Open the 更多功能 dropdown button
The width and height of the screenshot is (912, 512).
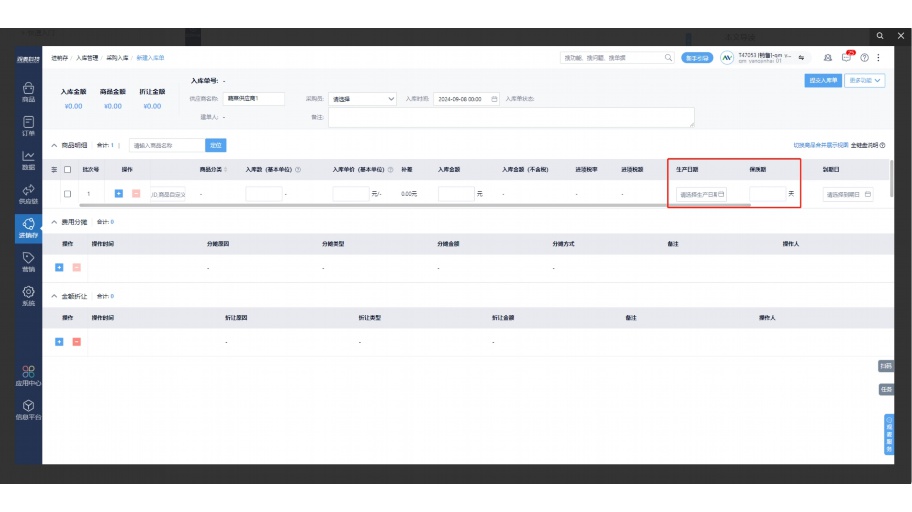[x=865, y=80]
